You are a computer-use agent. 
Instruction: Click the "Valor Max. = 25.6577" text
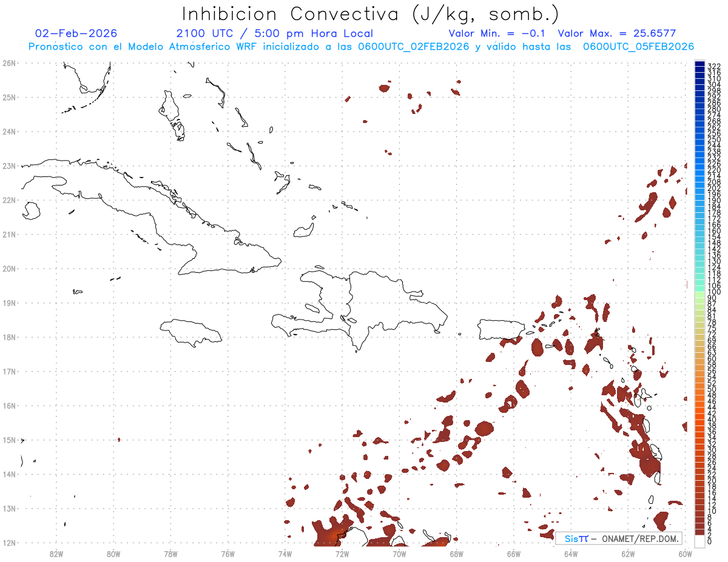click(617, 33)
